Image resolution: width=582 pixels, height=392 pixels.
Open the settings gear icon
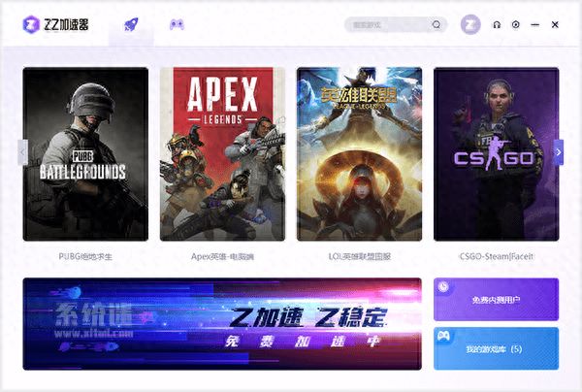[x=516, y=25]
